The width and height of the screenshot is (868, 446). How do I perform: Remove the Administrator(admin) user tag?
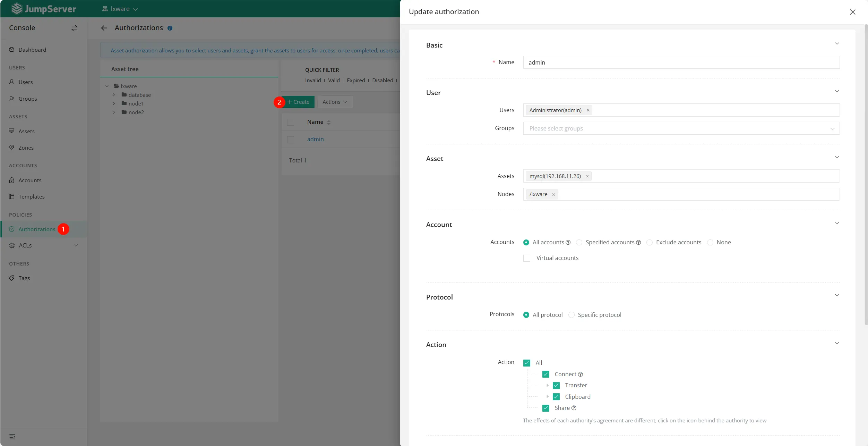coord(588,110)
